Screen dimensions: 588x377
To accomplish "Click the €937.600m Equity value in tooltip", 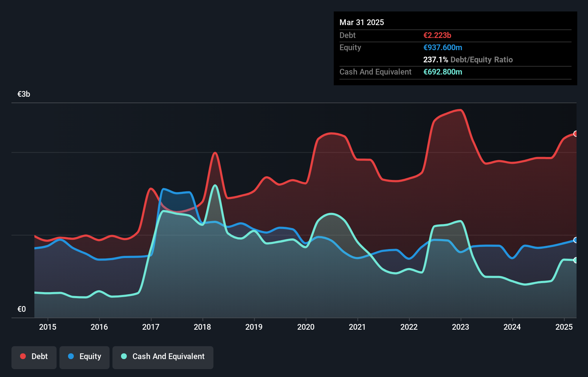I will point(443,47).
